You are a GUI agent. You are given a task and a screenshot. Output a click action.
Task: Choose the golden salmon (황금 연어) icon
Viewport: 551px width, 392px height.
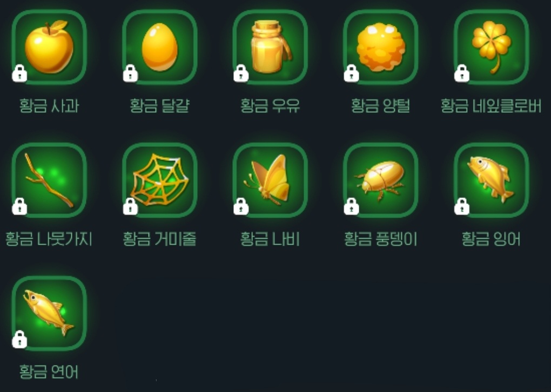[49, 313]
